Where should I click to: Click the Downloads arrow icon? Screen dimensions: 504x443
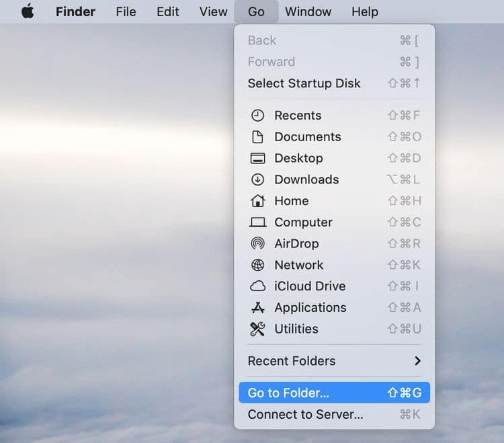coord(257,179)
